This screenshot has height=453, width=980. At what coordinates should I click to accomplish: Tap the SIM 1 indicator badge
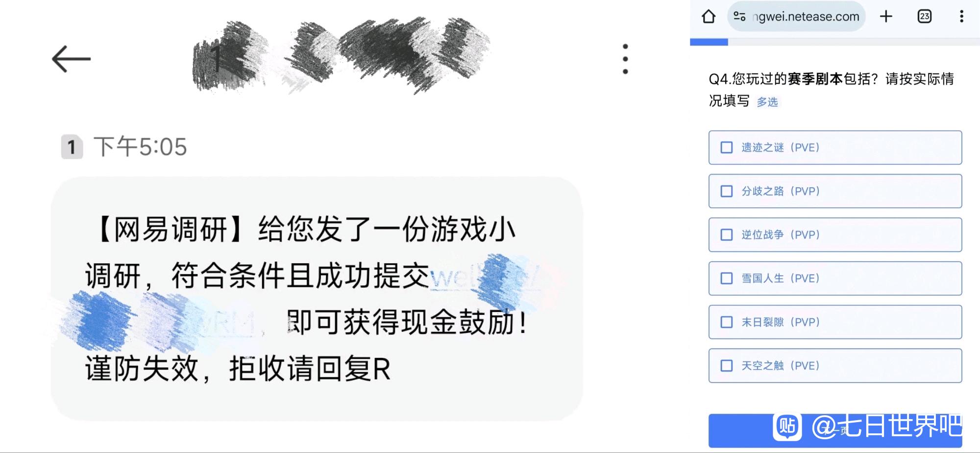[72, 147]
